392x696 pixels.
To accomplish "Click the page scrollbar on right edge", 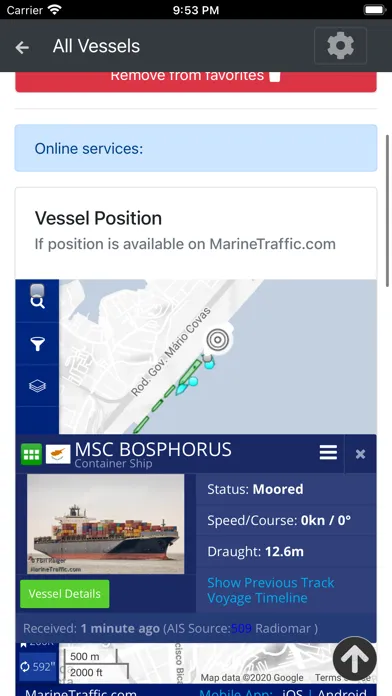I will (388, 211).
